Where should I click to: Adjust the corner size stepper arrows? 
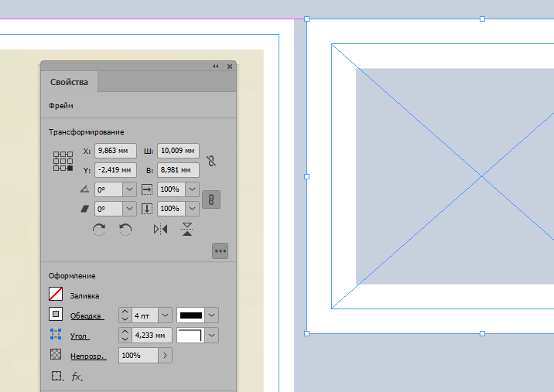point(125,335)
